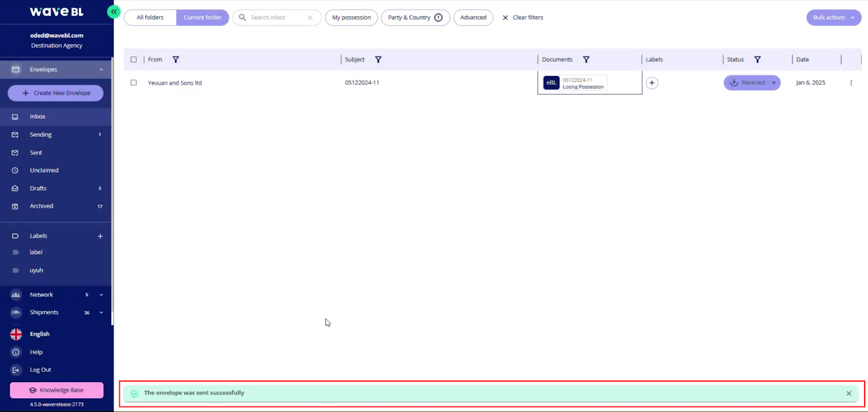Viewport: 868px width, 412px height.
Task: Open the Party & Country filter
Action: point(416,17)
